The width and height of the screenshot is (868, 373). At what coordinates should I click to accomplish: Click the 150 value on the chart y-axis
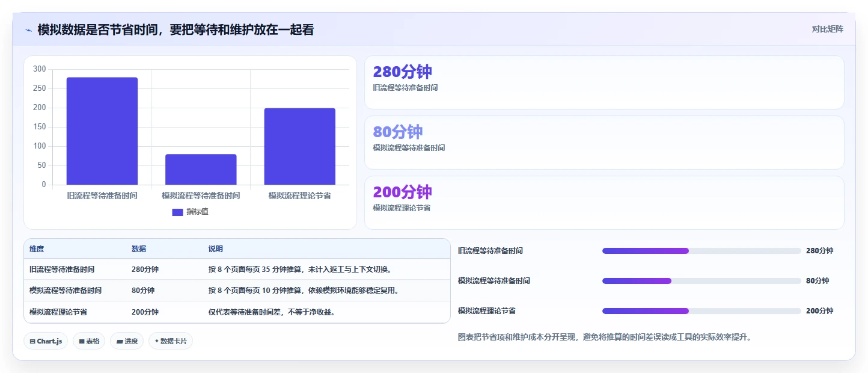pyautogui.click(x=40, y=127)
